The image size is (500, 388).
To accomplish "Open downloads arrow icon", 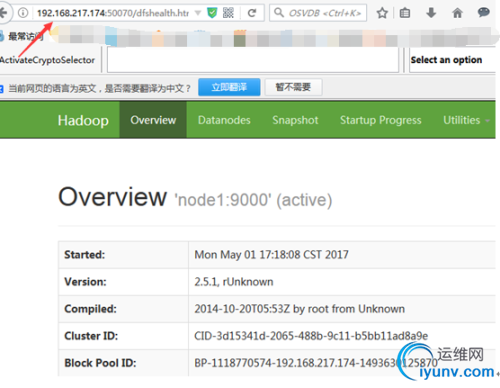I will coord(431,13).
